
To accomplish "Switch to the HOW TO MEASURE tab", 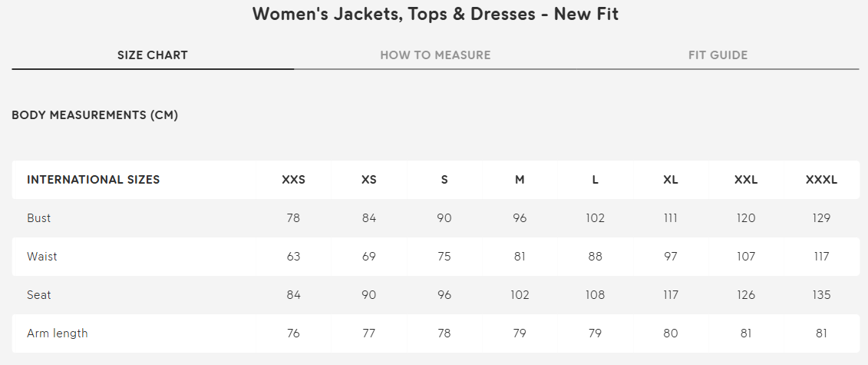I will (435, 55).
